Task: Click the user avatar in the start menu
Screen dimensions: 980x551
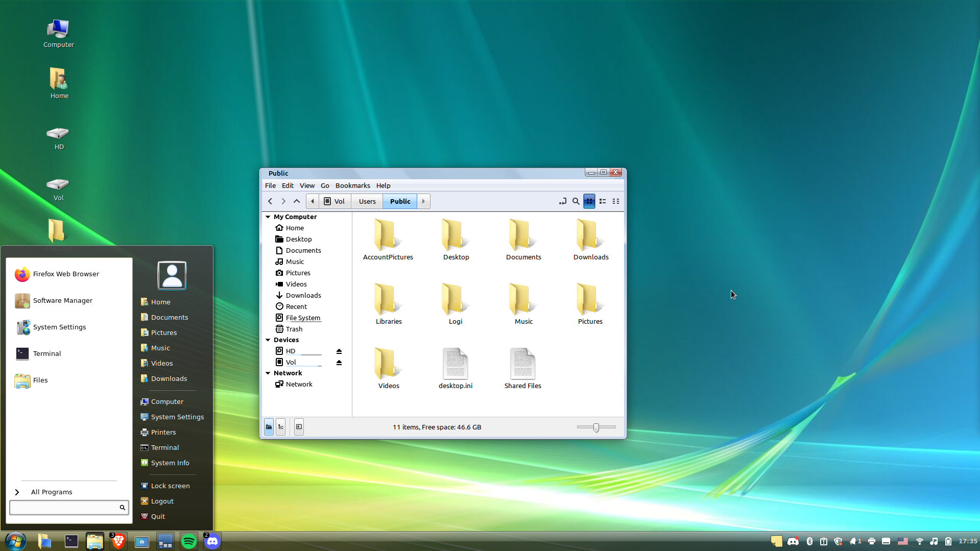Action: tap(172, 276)
